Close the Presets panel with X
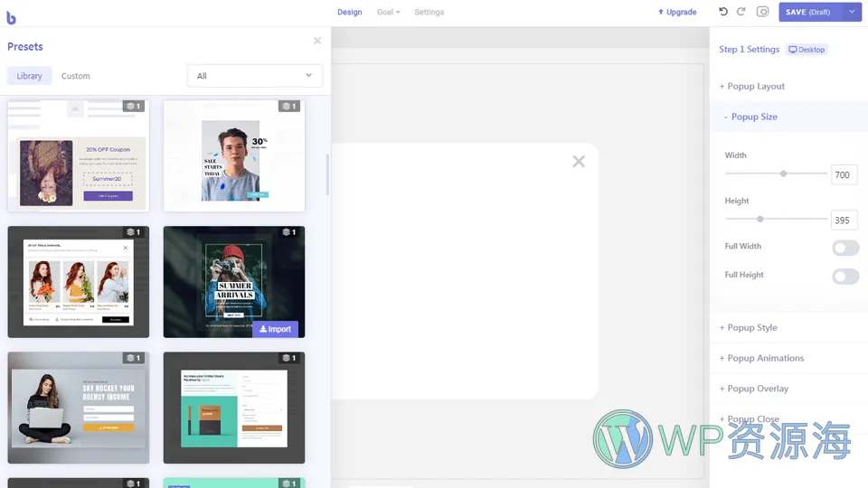Image resolution: width=868 pixels, height=488 pixels. pos(317,41)
